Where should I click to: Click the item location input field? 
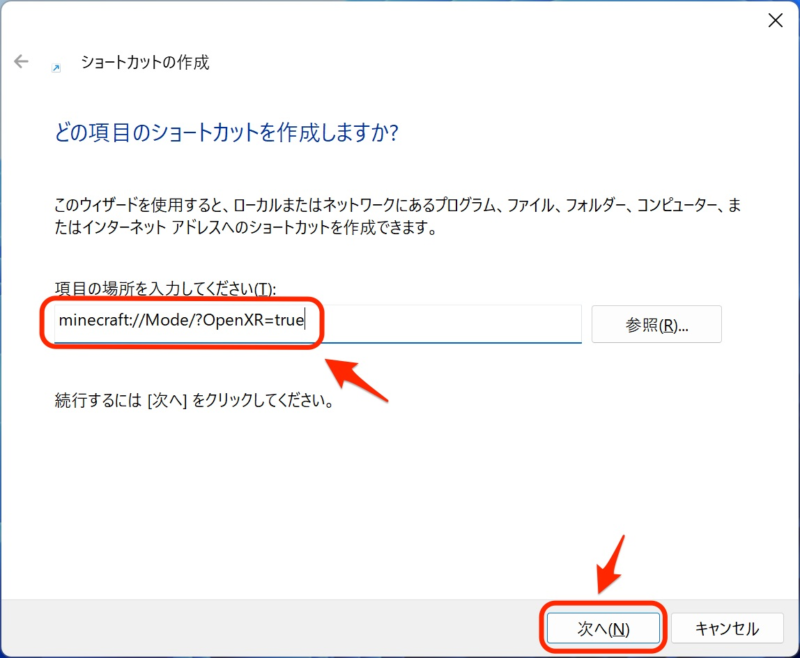pos(317,323)
